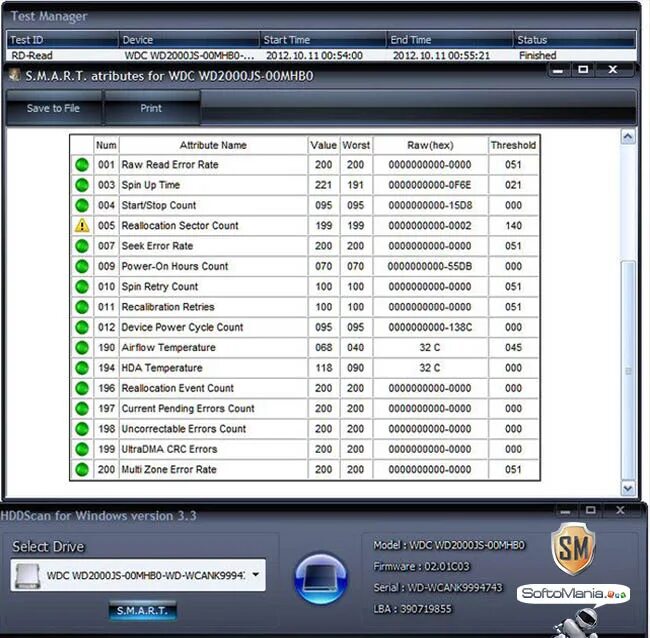The width and height of the screenshot is (650, 638).
Task: Click the green status icon for HDA Temperature
Action: (x=82, y=368)
